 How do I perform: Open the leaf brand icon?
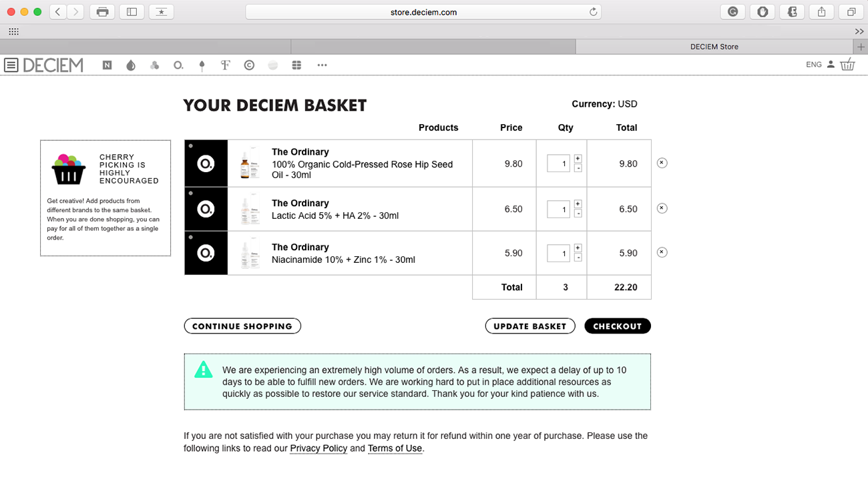[x=202, y=65]
